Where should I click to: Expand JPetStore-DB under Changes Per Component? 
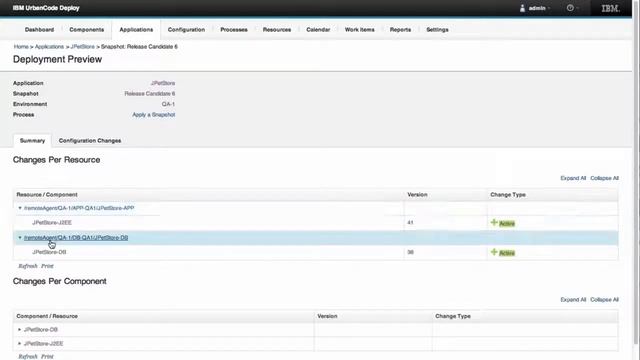coord(19,329)
